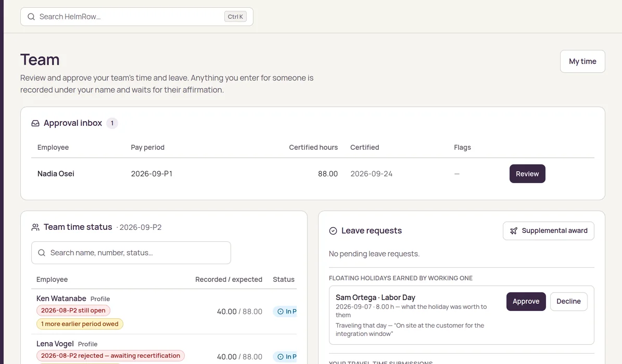Open Lena Vogel's Profile link
Viewport: 622px width, 364px height.
(x=87, y=344)
